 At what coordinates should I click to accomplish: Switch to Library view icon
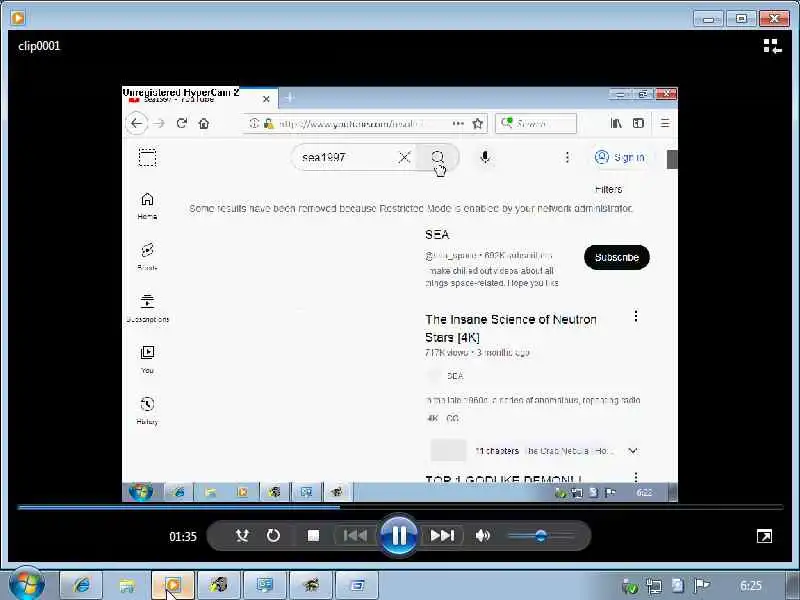(x=772, y=46)
